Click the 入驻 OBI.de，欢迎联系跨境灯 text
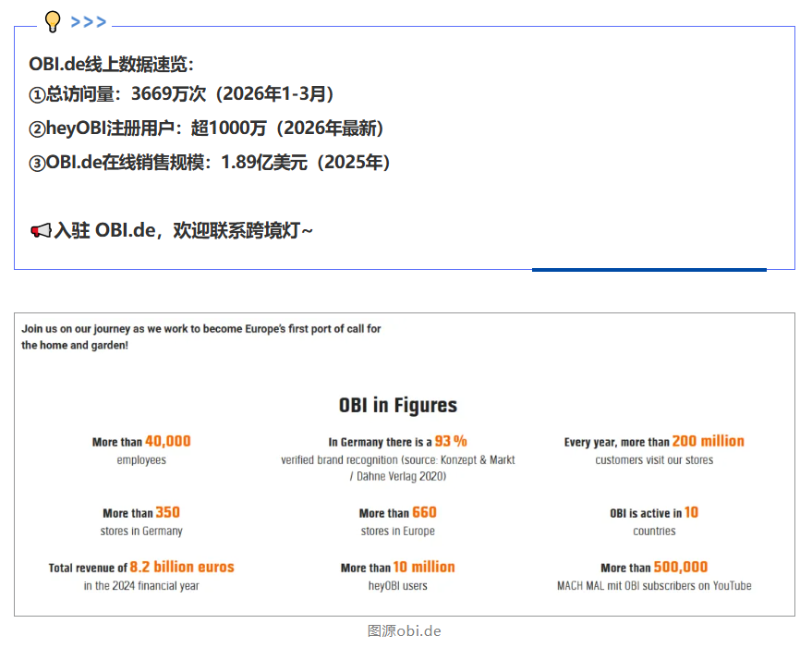Image resolution: width=812 pixels, height=648 pixels. tap(183, 230)
